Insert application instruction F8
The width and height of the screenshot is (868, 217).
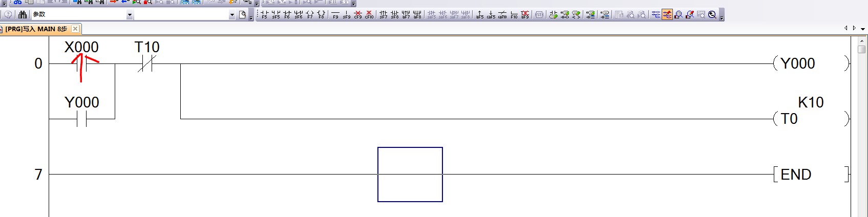[x=321, y=15]
